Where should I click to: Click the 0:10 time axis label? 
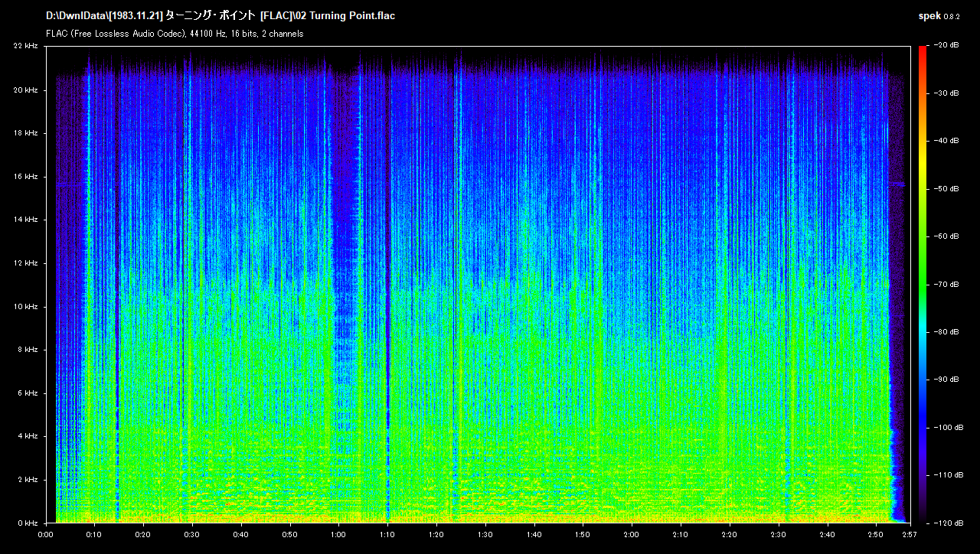(95, 534)
